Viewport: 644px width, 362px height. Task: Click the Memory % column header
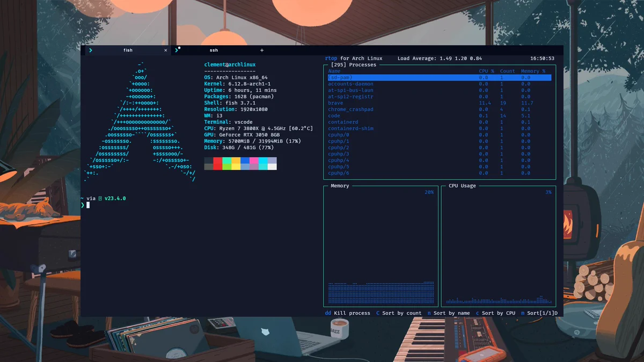pyautogui.click(x=533, y=71)
